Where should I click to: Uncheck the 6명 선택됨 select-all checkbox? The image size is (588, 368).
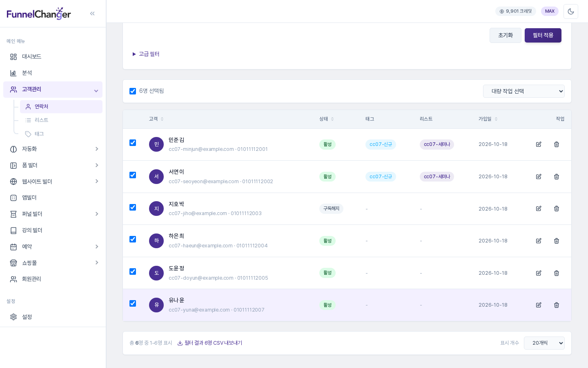click(x=133, y=91)
